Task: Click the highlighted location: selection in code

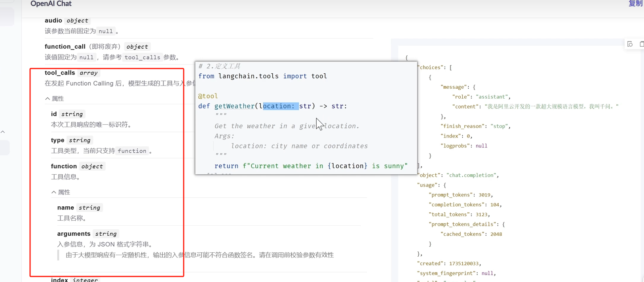Action: point(281,106)
